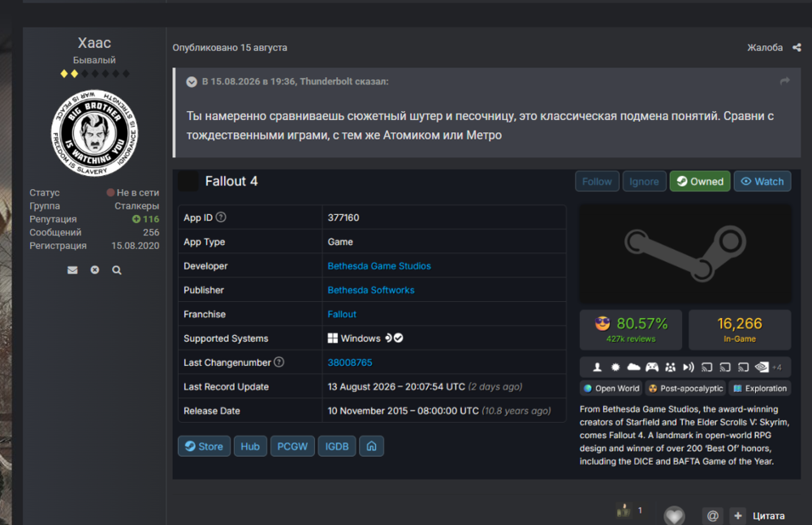Select the Open World tag
This screenshot has height=525, width=812.
pyautogui.click(x=611, y=389)
